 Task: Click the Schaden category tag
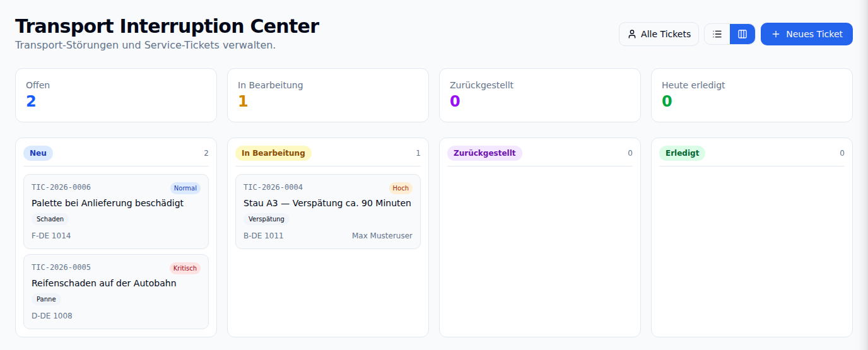click(x=50, y=219)
